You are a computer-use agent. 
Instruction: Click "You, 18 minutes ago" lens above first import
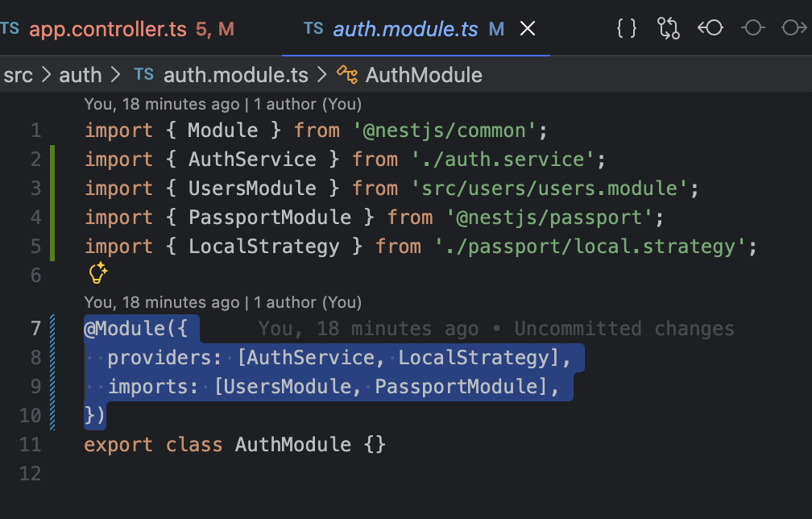coord(162,104)
